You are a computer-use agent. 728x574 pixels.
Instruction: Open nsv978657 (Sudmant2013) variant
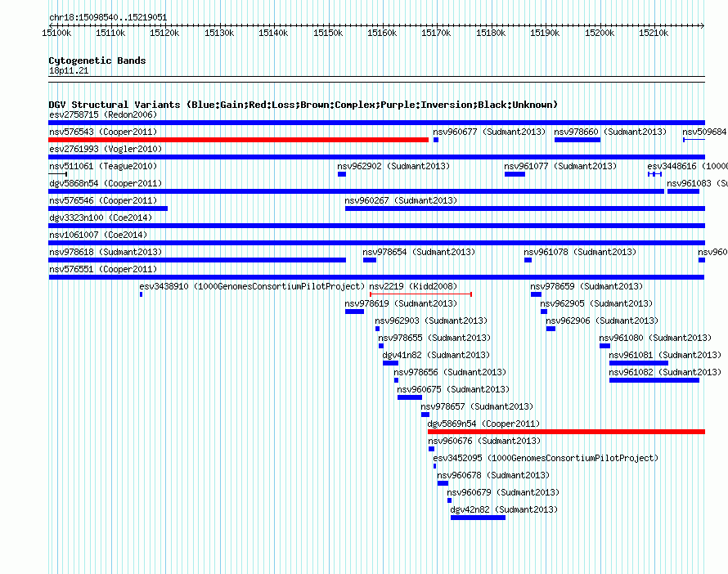click(477, 406)
